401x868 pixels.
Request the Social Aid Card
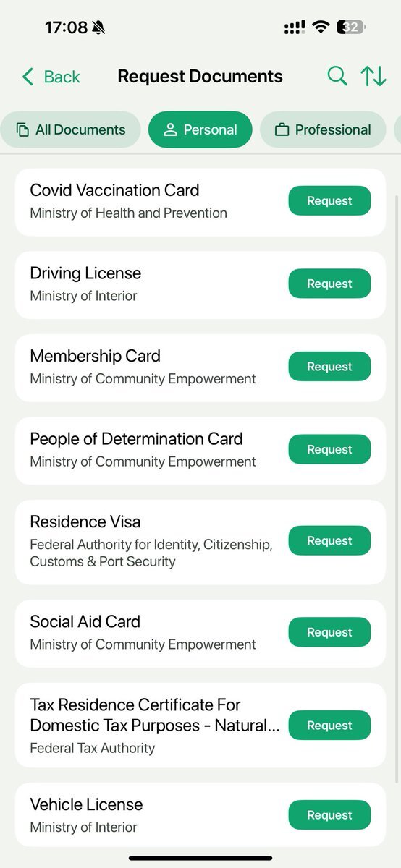click(329, 632)
